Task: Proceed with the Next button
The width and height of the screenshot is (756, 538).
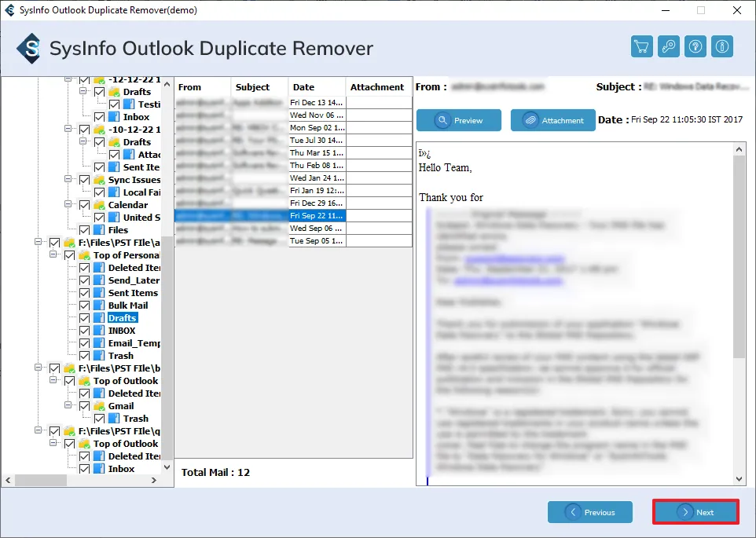Action: click(x=695, y=512)
